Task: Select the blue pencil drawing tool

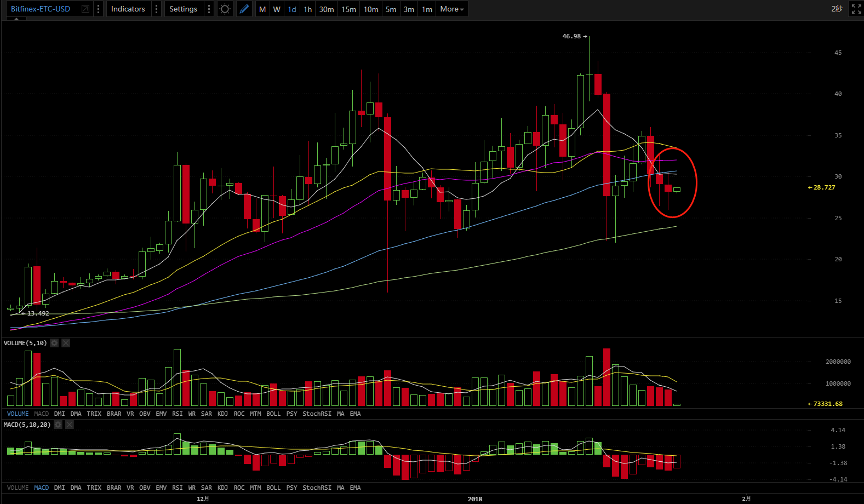Action: (244, 9)
